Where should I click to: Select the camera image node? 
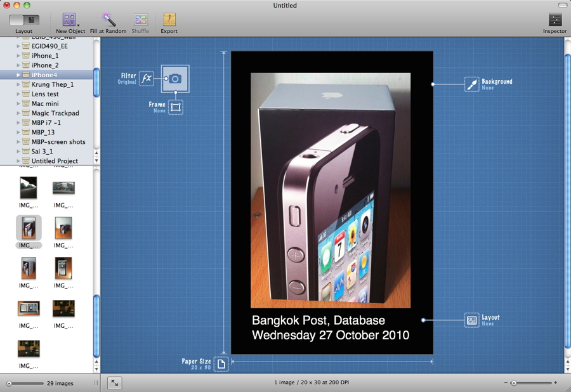[175, 79]
